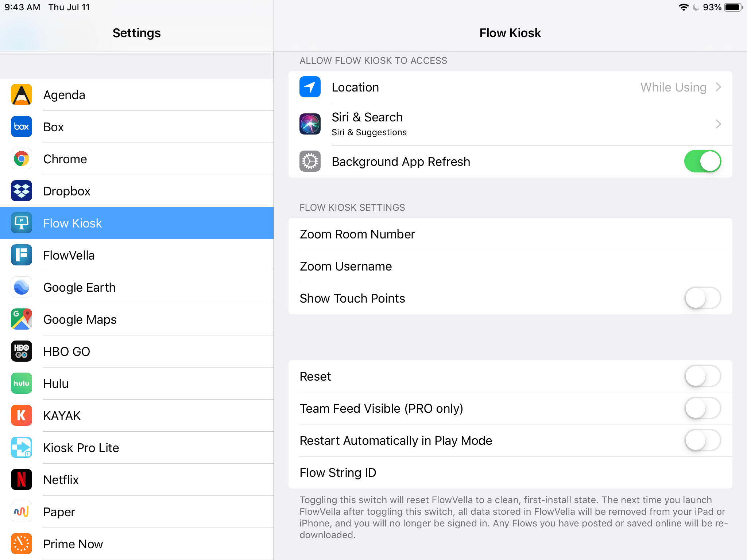Image resolution: width=747 pixels, height=560 pixels.
Task: Open KAYAK settings
Action: [x=137, y=416]
